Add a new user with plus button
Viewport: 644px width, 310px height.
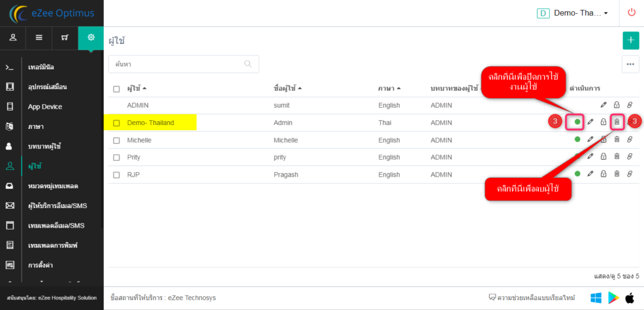coord(630,41)
